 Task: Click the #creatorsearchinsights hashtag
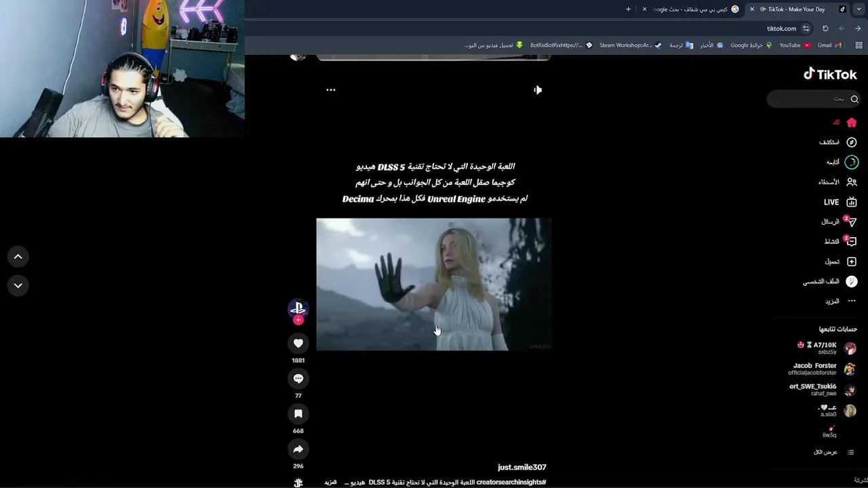pos(511,483)
